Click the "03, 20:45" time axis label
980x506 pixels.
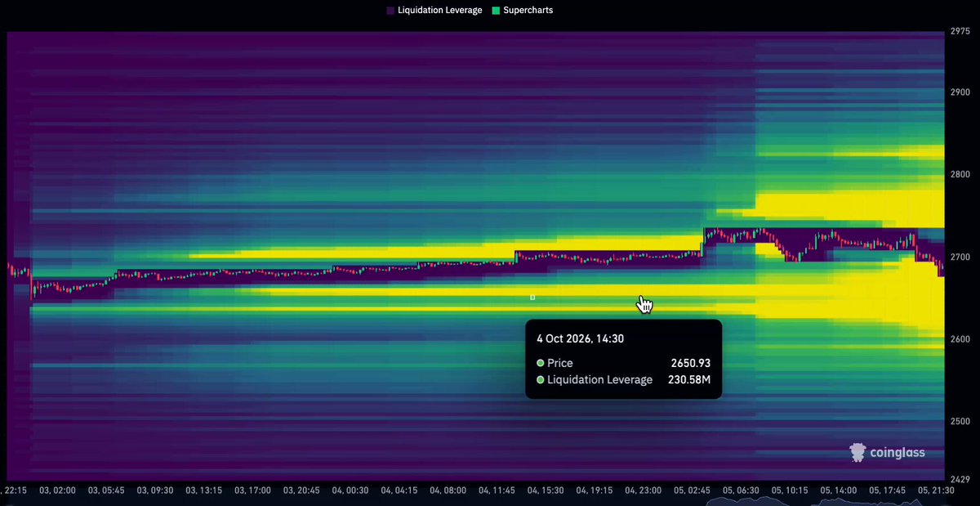click(x=301, y=490)
